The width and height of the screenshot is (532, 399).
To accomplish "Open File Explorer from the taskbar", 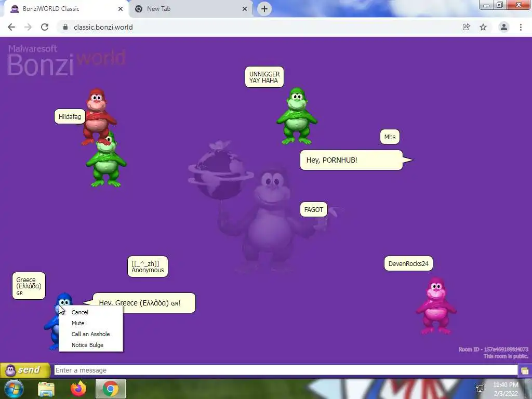I will click(x=46, y=389).
